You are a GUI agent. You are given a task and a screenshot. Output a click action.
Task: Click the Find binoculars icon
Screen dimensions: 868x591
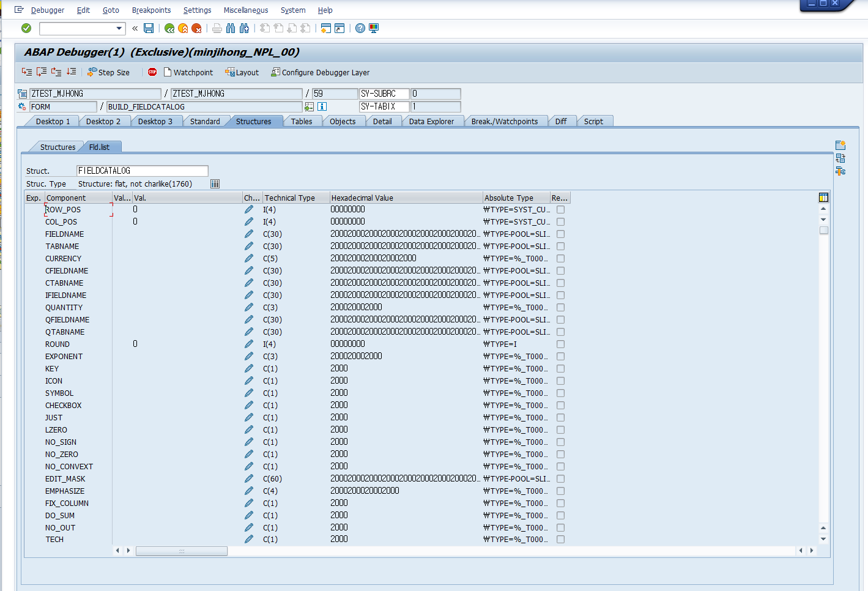coord(231,28)
